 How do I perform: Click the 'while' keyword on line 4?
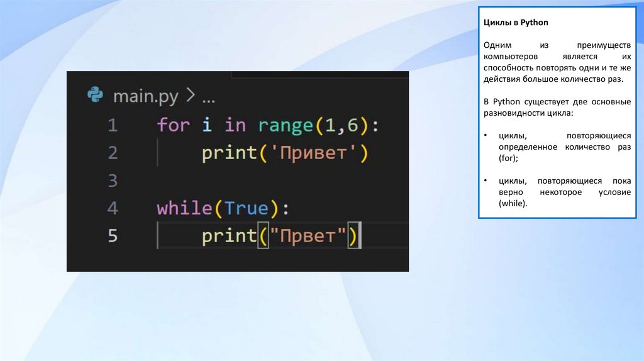[185, 208]
